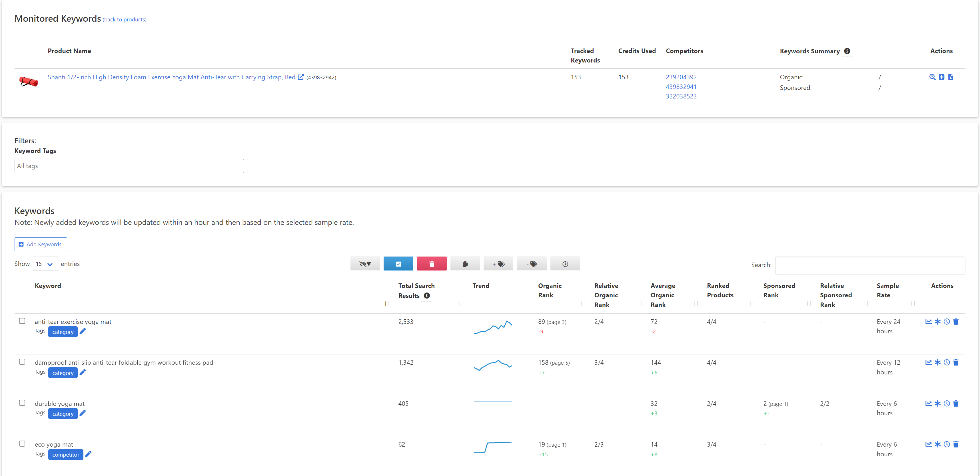Open competitor link 239204392
980x476 pixels.
point(681,77)
